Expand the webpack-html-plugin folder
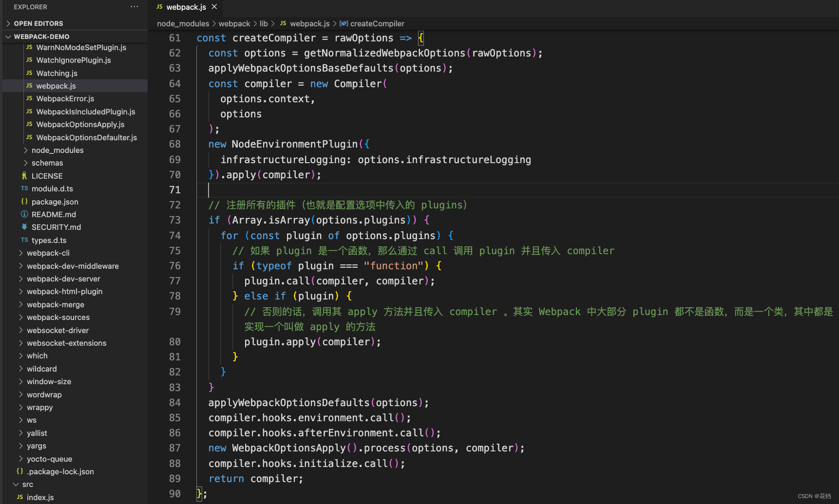Image resolution: width=839 pixels, height=504 pixels. (x=64, y=291)
